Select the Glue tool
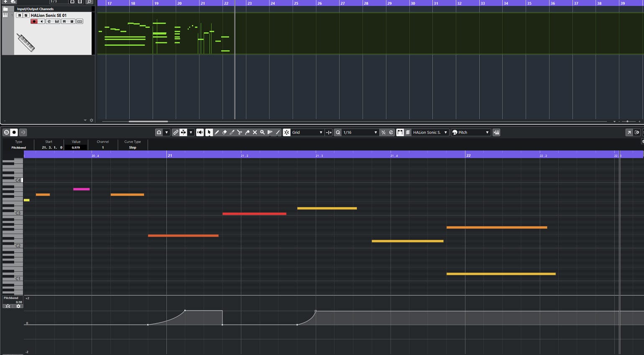Image resolution: width=644 pixels, height=355 pixels. 247,132
